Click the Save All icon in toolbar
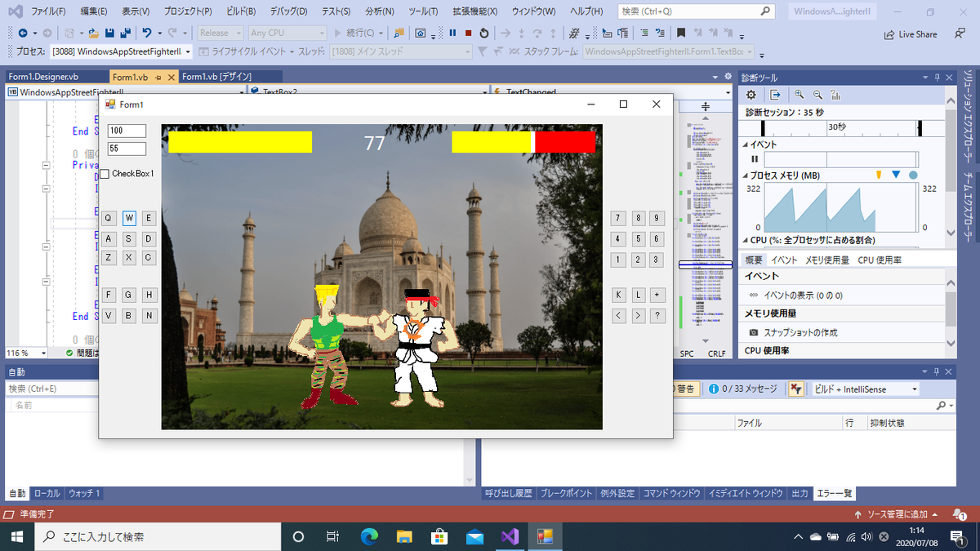This screenshot has width=980, height=551. click(x=125, y=33)
